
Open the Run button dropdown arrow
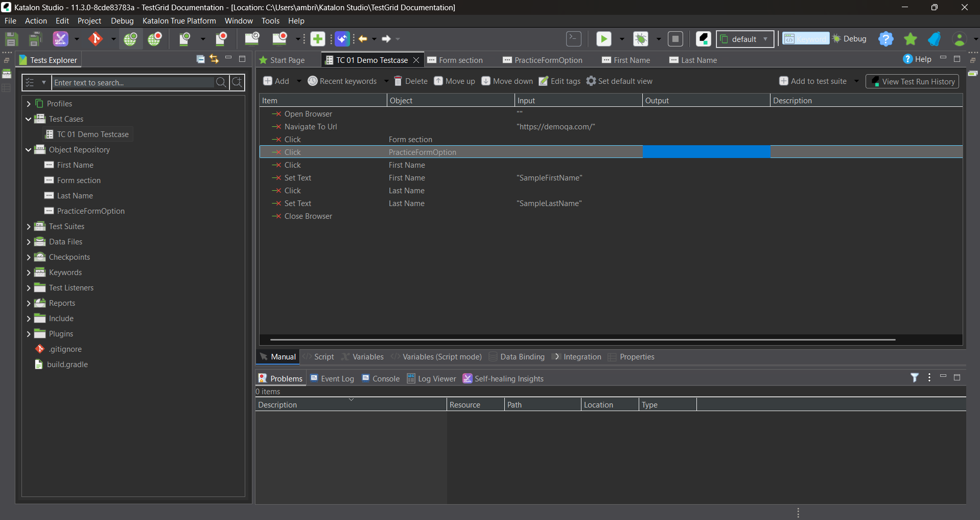point(622,39)
